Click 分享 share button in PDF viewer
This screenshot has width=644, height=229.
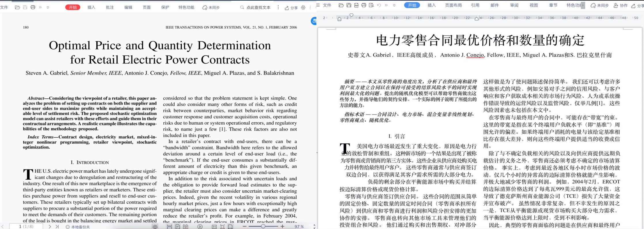[291, 8]
